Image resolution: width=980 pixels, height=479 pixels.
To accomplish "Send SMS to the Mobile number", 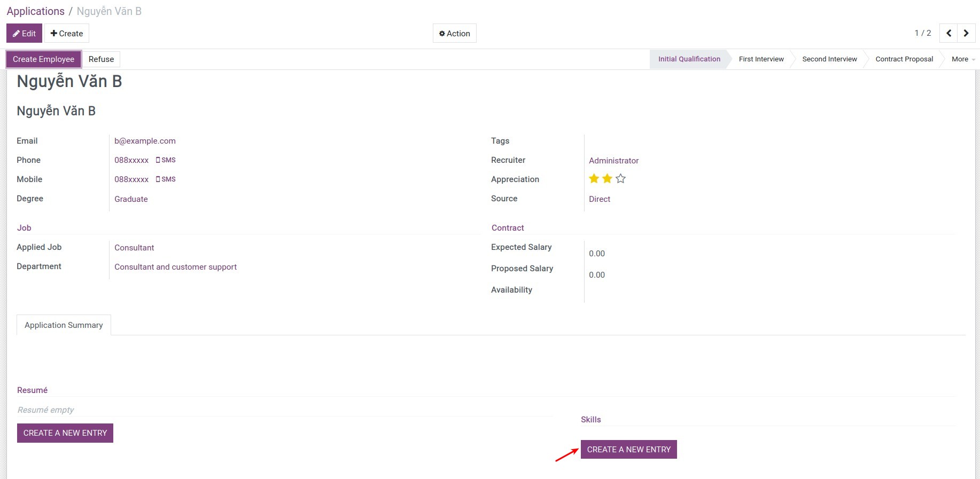I will (x=166, y=179).
